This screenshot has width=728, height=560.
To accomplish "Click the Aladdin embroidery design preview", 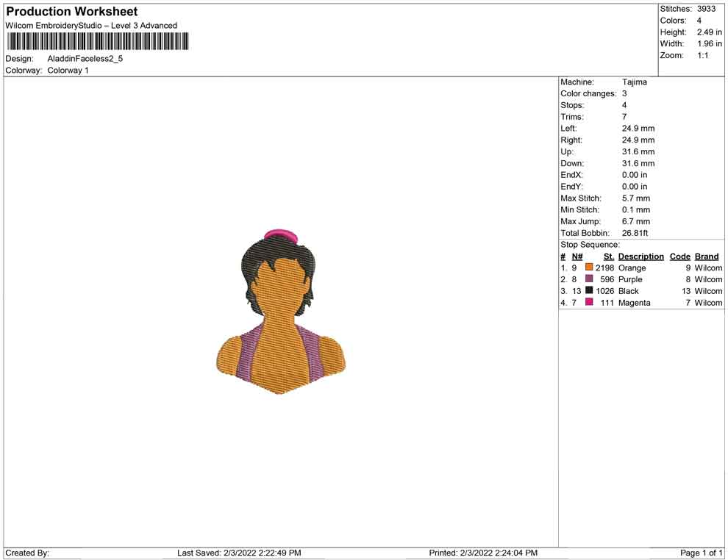I will [x=281, y=312].
